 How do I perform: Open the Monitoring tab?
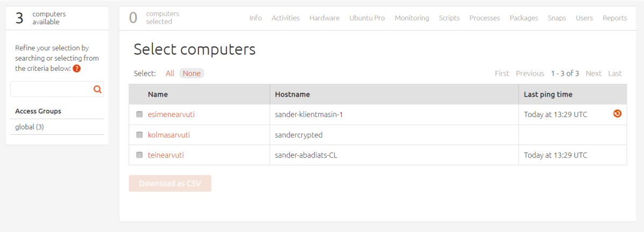pyautogui.click(x=412, y=18)
